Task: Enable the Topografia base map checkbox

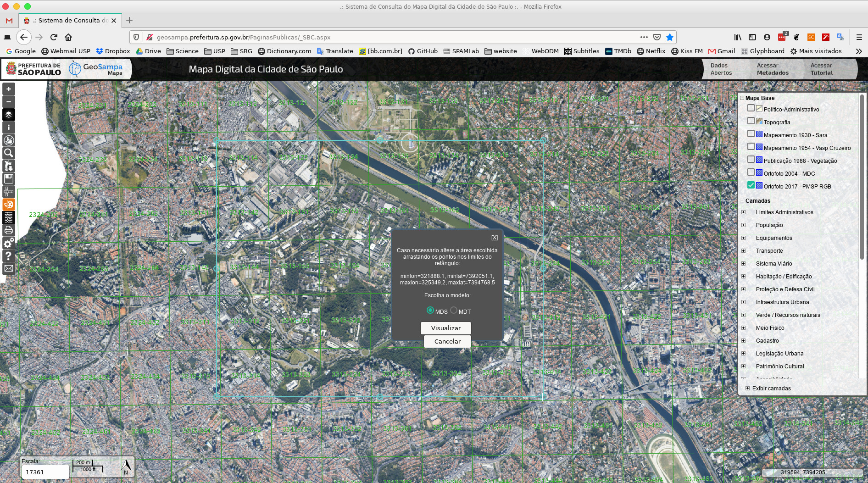Action: (751, 121)
